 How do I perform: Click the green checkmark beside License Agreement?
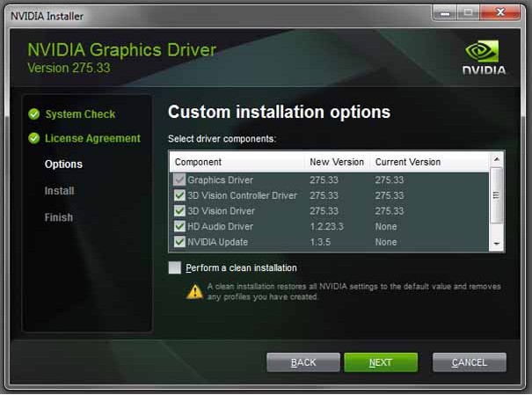(x=34, y=138)
